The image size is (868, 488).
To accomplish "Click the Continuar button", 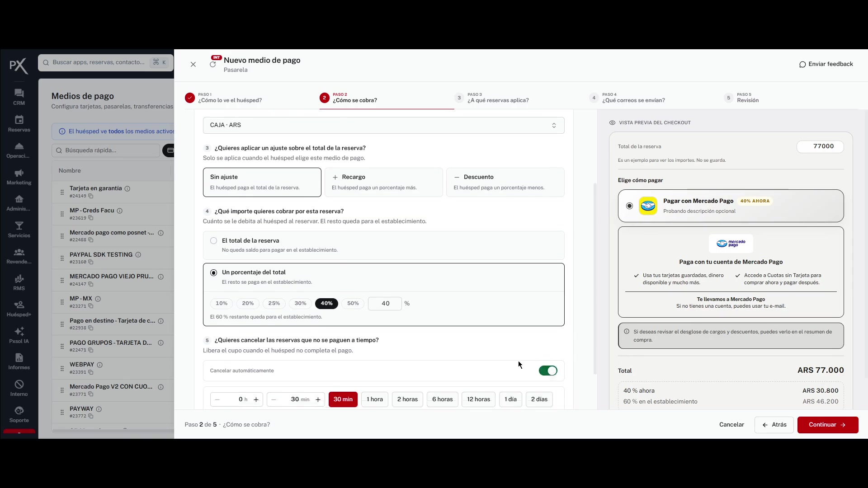I will point(827,425).
